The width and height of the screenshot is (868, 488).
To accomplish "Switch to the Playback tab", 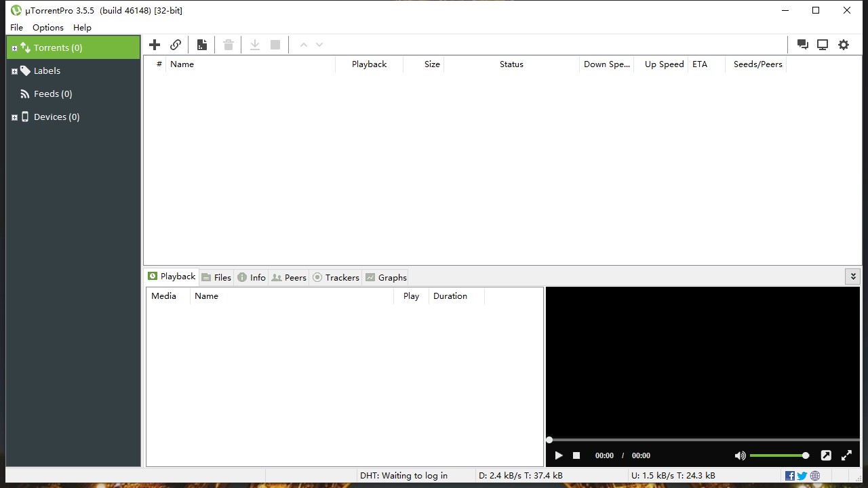I will coord(172,277).
